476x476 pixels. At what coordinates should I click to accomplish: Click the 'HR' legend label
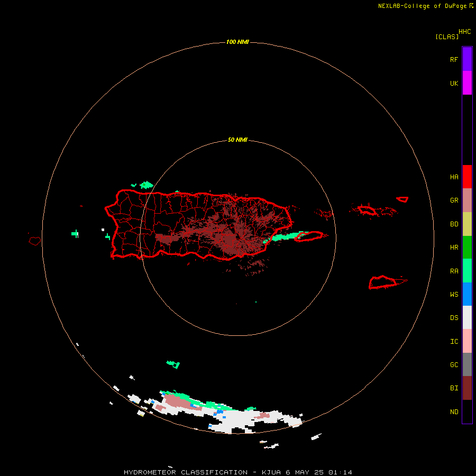coord(454,248)
